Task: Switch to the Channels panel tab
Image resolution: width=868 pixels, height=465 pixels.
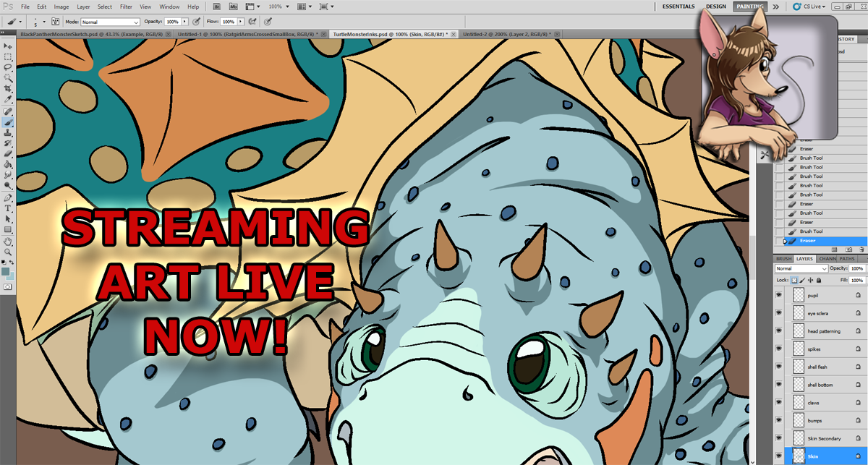Action: click(x=827, y=258)
